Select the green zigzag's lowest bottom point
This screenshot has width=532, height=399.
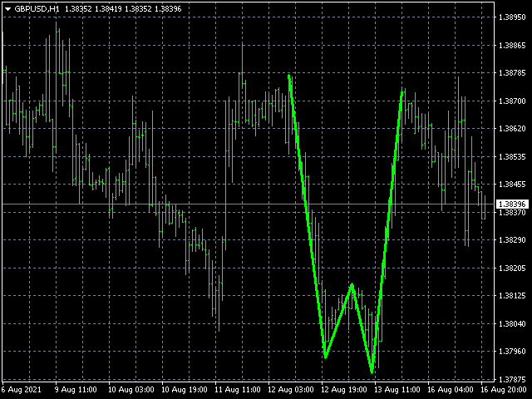click(372, 372)
